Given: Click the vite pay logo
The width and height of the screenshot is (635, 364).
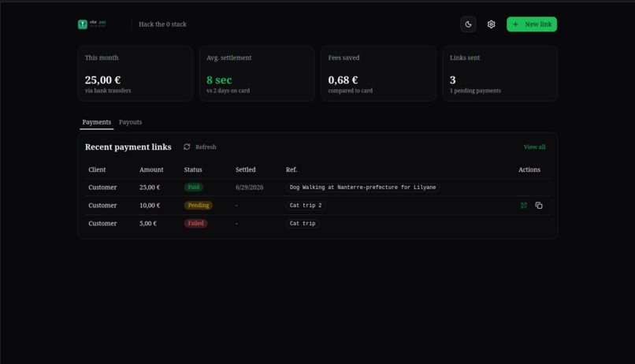Looking at the screenshot, I should pos(92,24).
